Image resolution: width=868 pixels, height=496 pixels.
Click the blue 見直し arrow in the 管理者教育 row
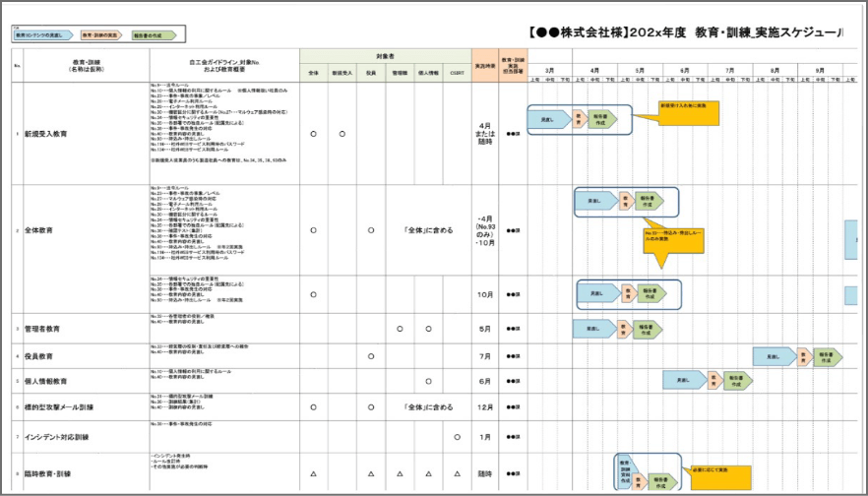point(593,329)
